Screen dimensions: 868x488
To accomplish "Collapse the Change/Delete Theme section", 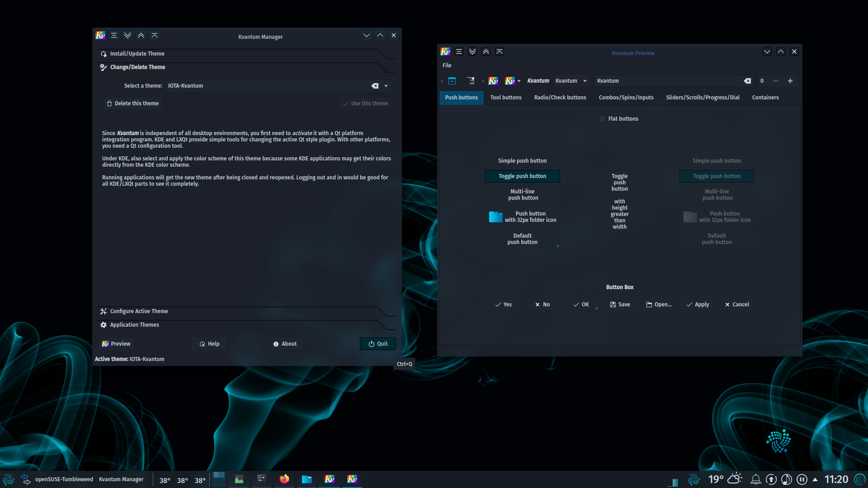I will point(246,67).
